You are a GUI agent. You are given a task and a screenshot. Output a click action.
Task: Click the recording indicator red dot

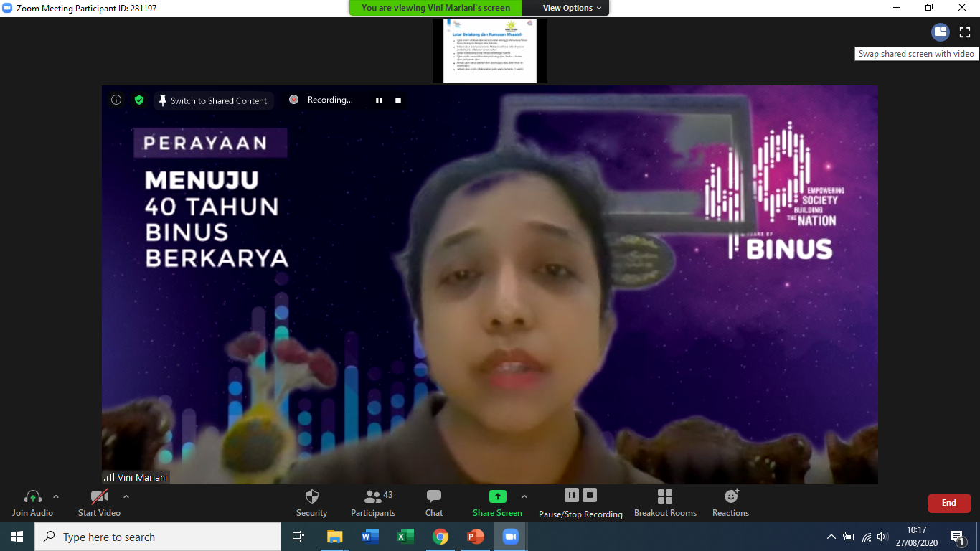tap(293, 100)
